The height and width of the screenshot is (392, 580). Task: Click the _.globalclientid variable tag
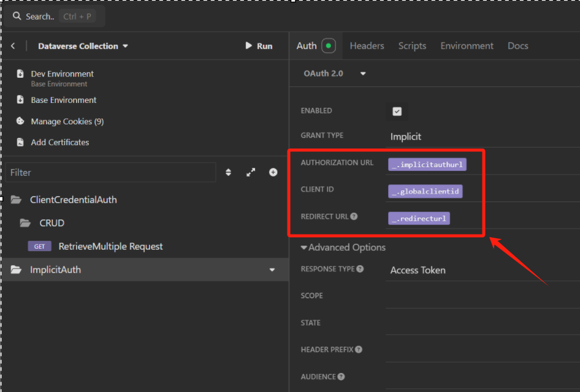425,191
